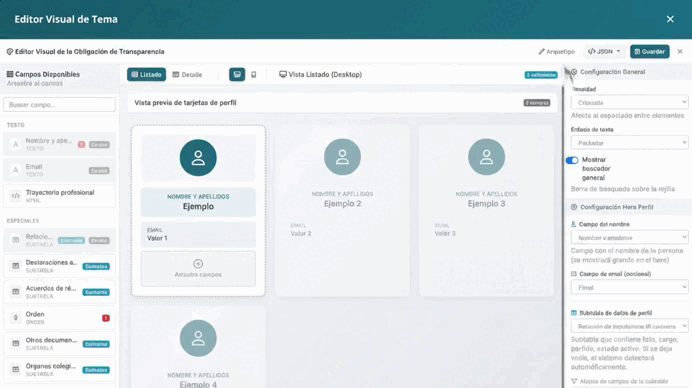Click the HTML code icon for Trayectoria profesional

(15, 196)
